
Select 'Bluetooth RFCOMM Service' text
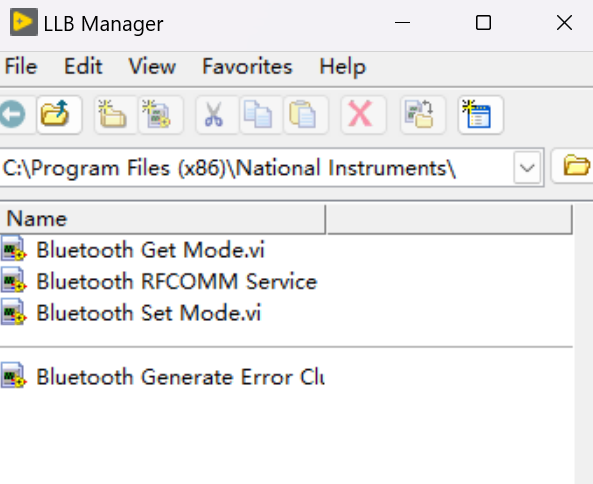tap(177, 282)
